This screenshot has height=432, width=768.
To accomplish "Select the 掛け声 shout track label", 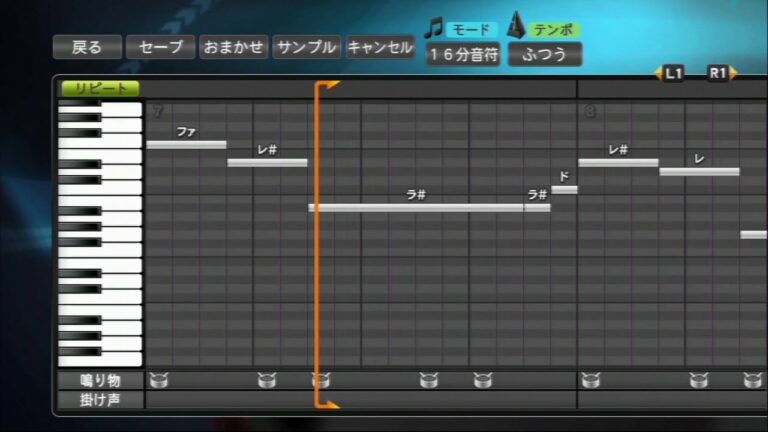I will point(100,400).
